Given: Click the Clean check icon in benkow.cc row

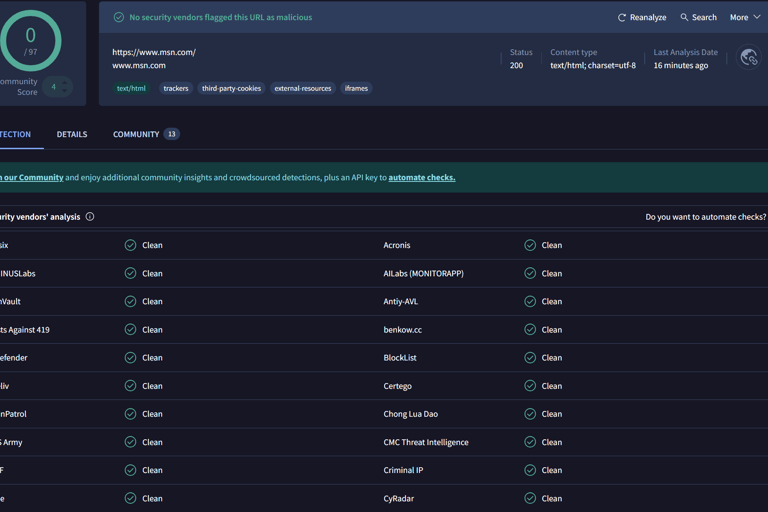Looking at the screenshot, I should pyautogui.click(x=530, y=330).
